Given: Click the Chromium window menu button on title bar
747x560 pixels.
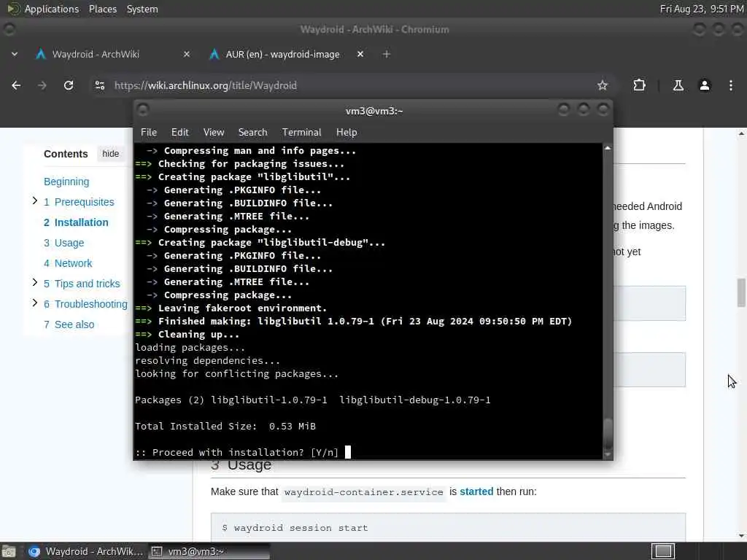Looking at the screenshot, I should pos(9,29).
